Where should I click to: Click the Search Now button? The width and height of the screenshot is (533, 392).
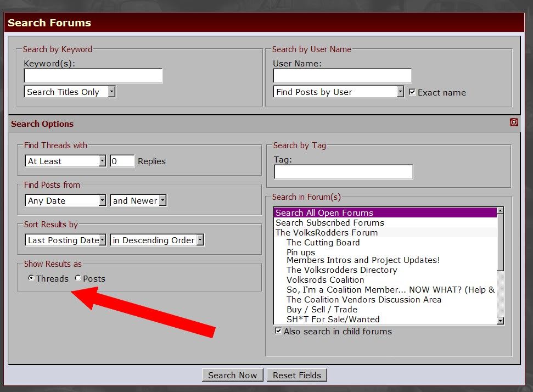pos(233,375)
